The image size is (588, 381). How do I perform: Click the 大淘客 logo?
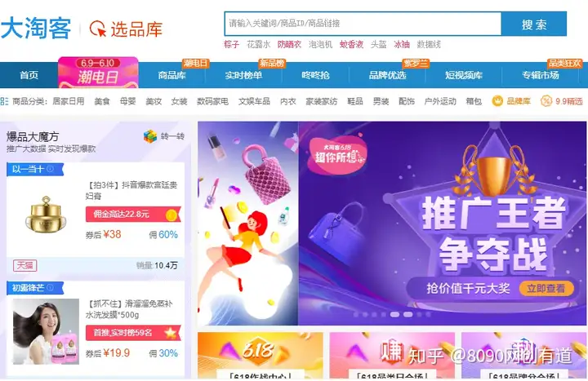tap(36, 28)
